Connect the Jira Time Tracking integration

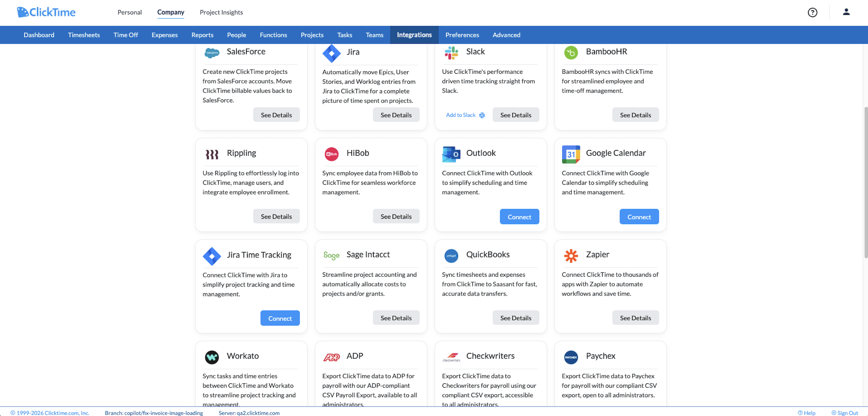[x=280, y=318]
